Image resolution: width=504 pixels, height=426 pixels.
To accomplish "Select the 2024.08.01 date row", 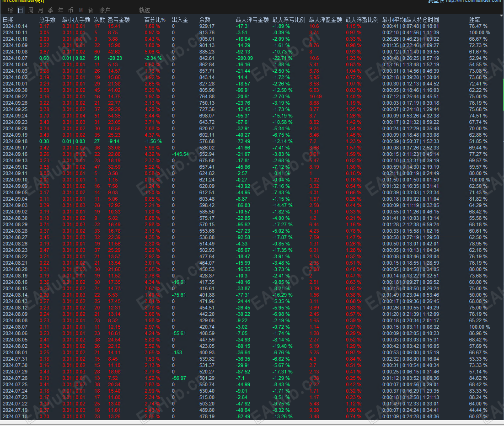I will click(x=15, y=353).
